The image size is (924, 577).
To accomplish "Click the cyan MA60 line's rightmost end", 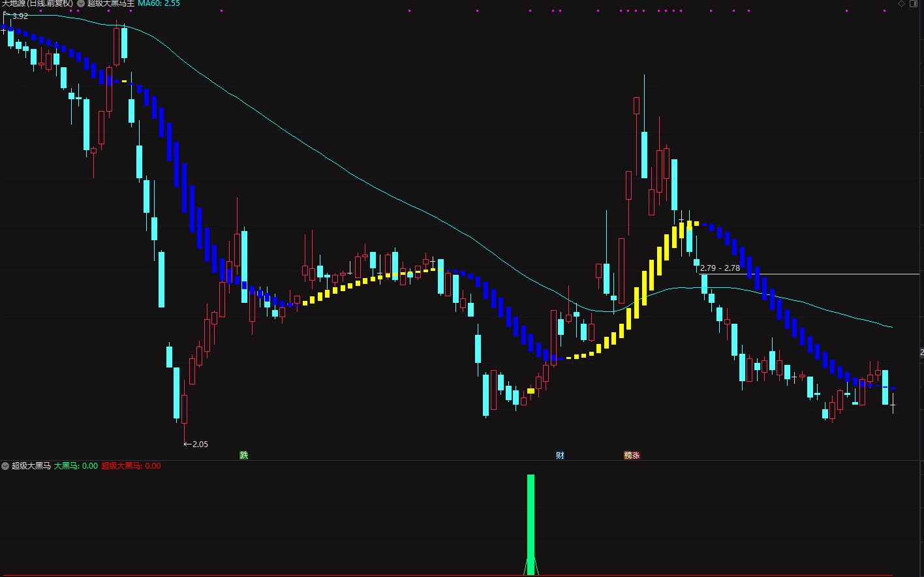I will point(891,326).
